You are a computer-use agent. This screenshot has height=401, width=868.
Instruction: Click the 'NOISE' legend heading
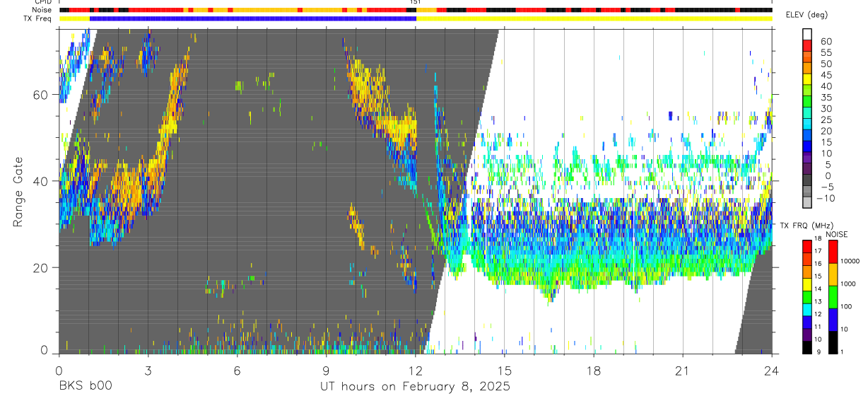[x=837, y=234]
